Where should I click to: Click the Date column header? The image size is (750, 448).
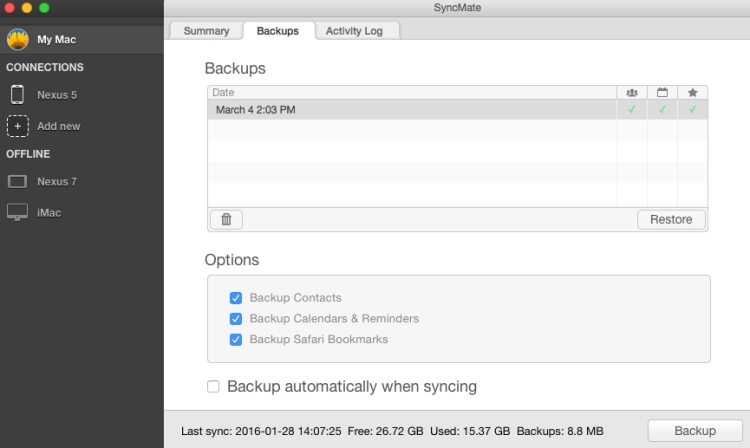(x=412, y=92)
